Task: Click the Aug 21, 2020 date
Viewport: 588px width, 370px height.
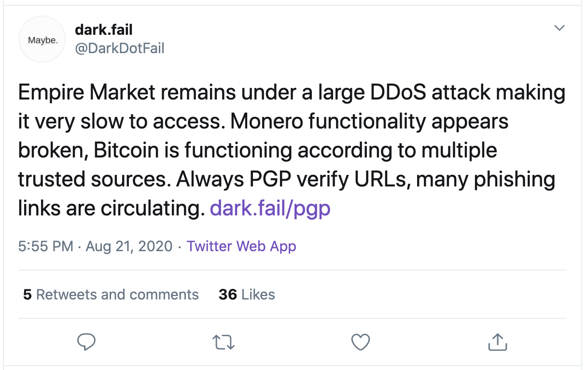Action: tap(129, 246)
